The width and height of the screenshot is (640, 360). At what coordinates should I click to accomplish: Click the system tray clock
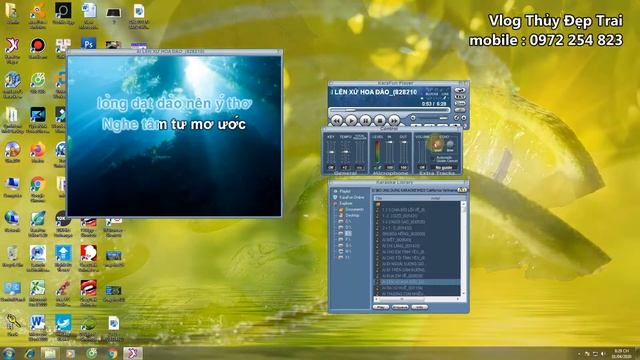pyautogui.click(x=622, y=353)
